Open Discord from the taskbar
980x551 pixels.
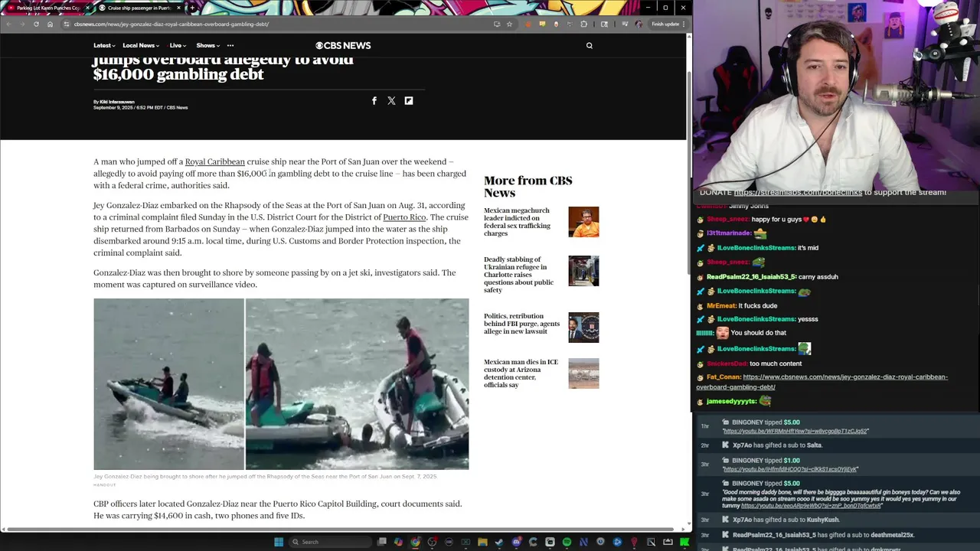(x=517, y=542)
